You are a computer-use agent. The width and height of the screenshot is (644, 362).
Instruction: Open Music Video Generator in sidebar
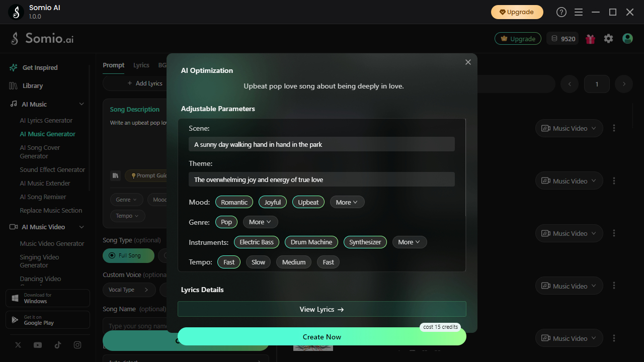[52, 243]
